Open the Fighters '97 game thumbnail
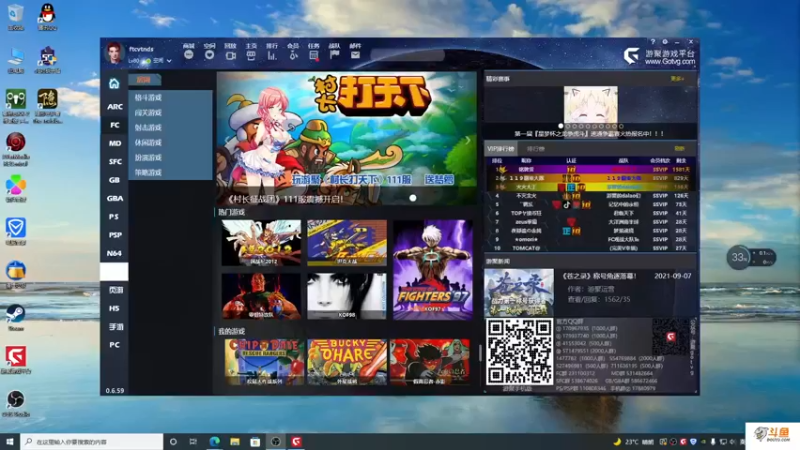This screenshot has height=450, width=800. click(433, 270)
